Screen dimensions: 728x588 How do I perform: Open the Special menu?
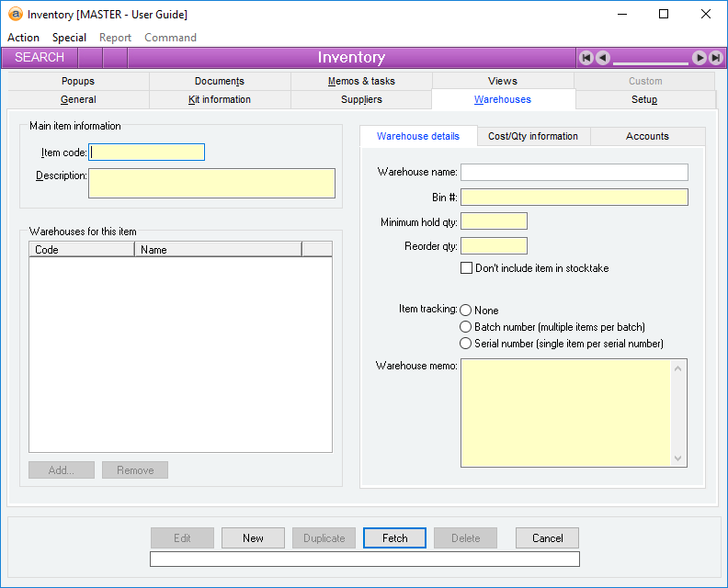(x=69, y=38)
